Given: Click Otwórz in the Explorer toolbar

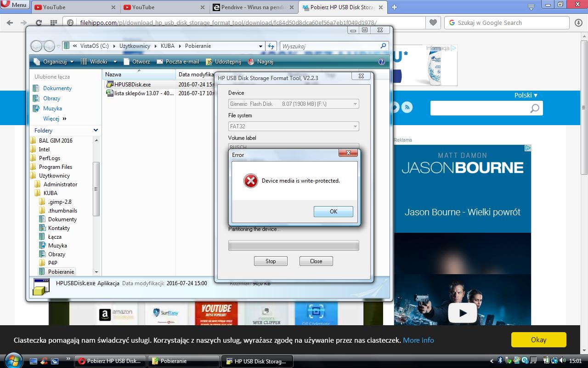Looking at the screenshot, I should pyautogui.click(x=137, y=62).
